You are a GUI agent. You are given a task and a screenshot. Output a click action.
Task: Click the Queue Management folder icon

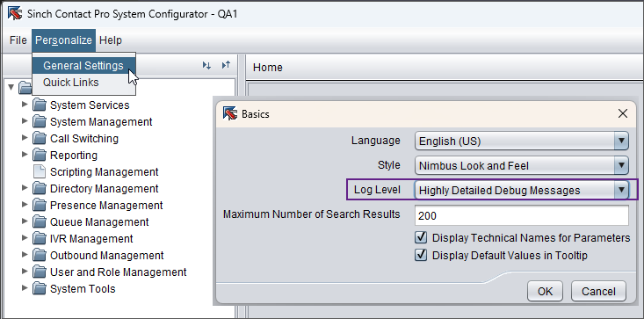coord(39,222)
